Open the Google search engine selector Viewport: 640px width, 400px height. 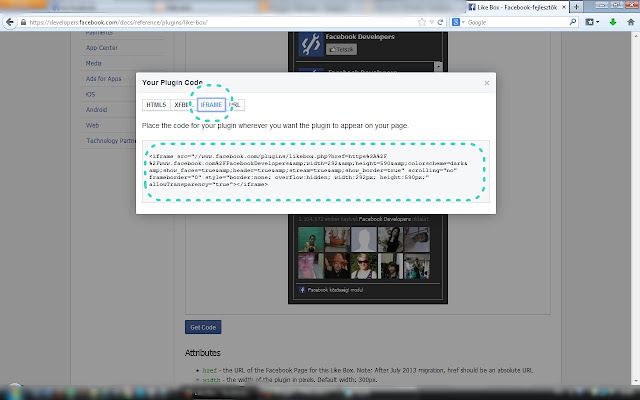pyautogui.click(x=458, y=22)
